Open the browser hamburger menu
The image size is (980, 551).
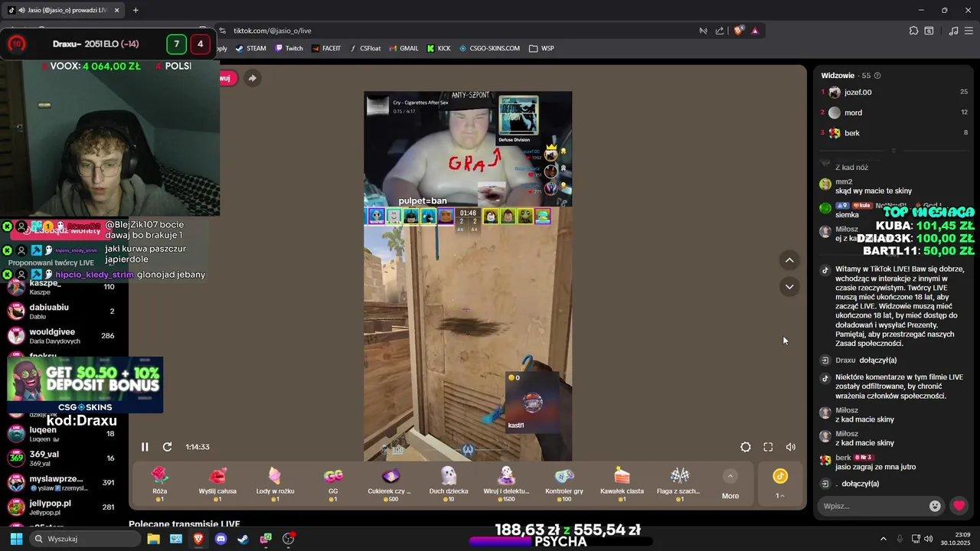(969, 31)
